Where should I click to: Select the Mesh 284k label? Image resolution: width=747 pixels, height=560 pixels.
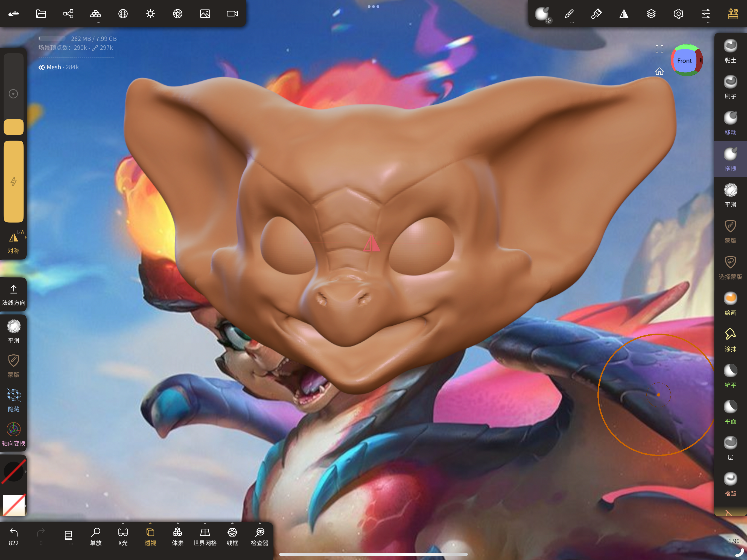point(59,67)
